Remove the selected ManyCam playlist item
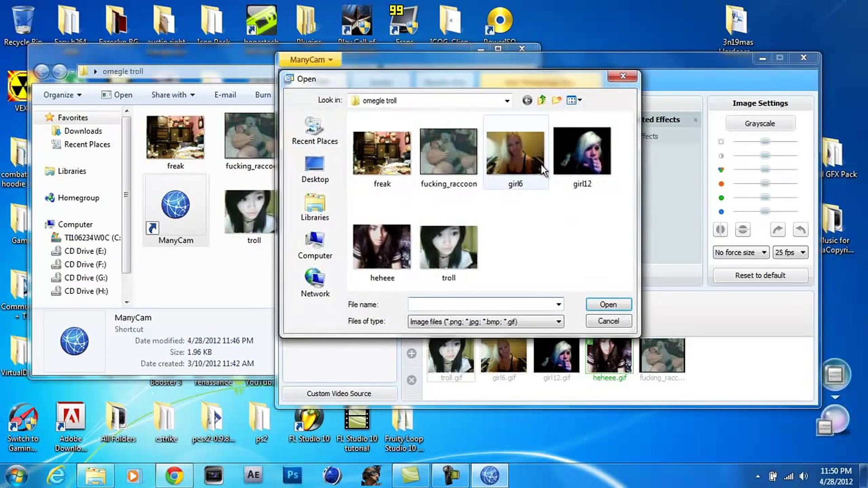This screenshot has height=488, width=868. (411, 380)
